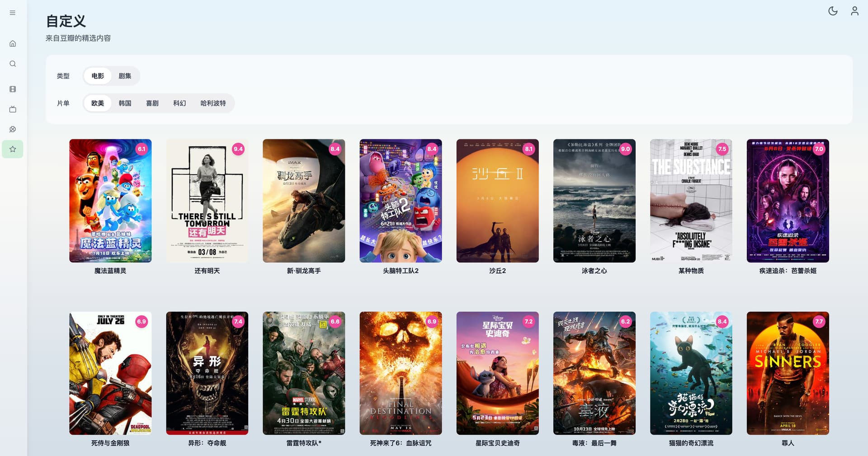This screenshot has height=456, width=868.
Task: Click the title text 还有明天
Action: coord(207,271)
